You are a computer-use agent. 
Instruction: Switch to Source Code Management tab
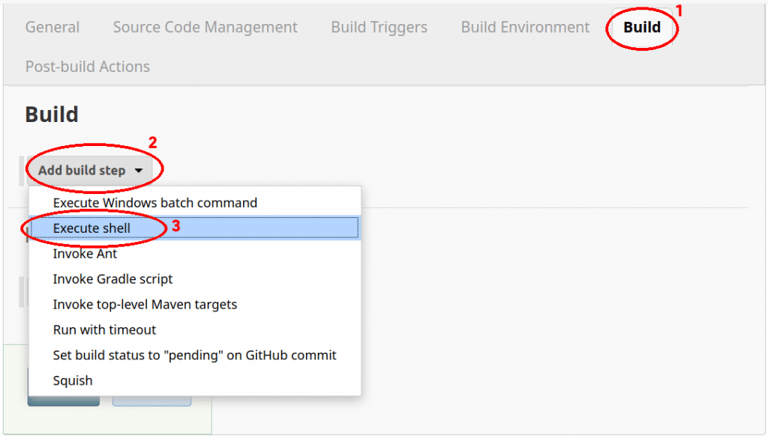(x=205, y=27)
